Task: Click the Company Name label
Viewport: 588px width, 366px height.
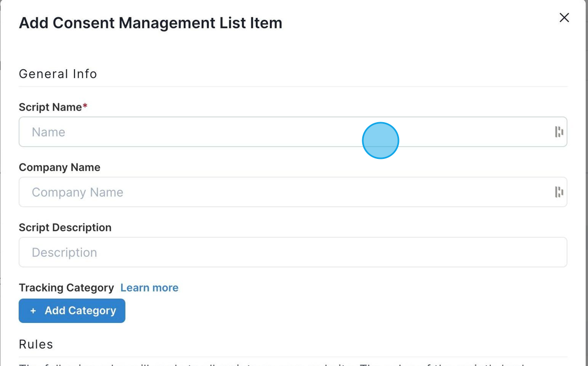Action: coord(60,167)
